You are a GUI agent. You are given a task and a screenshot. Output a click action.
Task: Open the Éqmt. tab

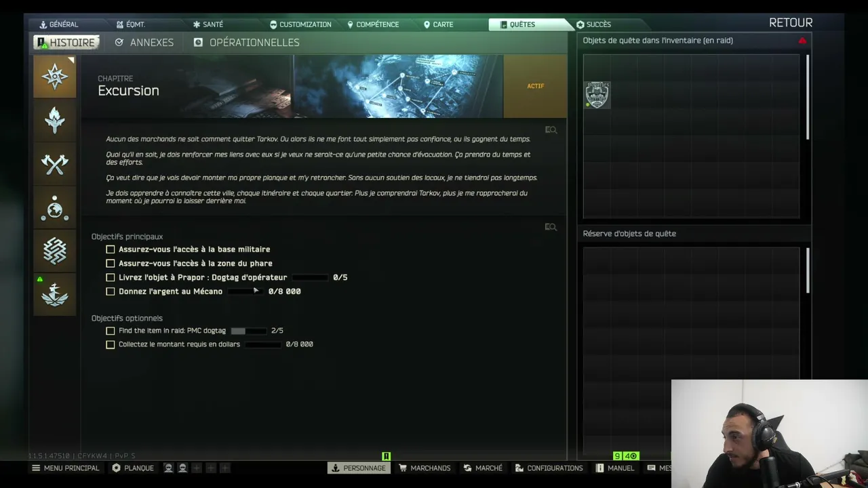[x=131, y=24]
